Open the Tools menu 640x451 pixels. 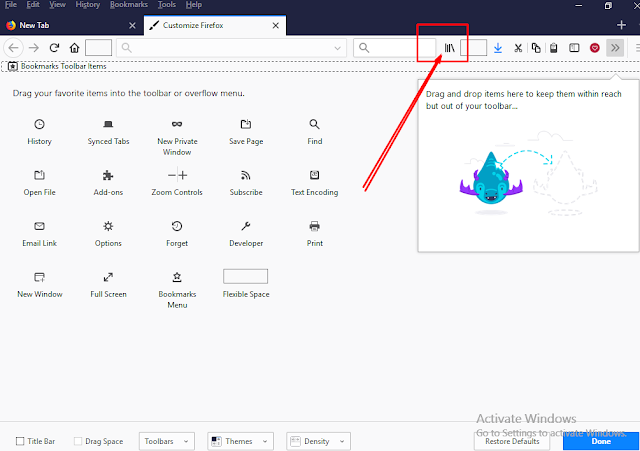167,4
